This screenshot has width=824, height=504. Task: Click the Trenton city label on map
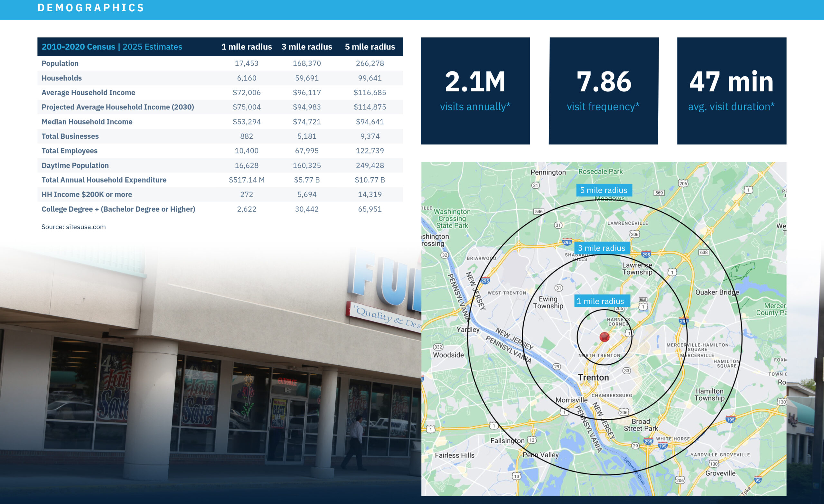tap(593, 378)
